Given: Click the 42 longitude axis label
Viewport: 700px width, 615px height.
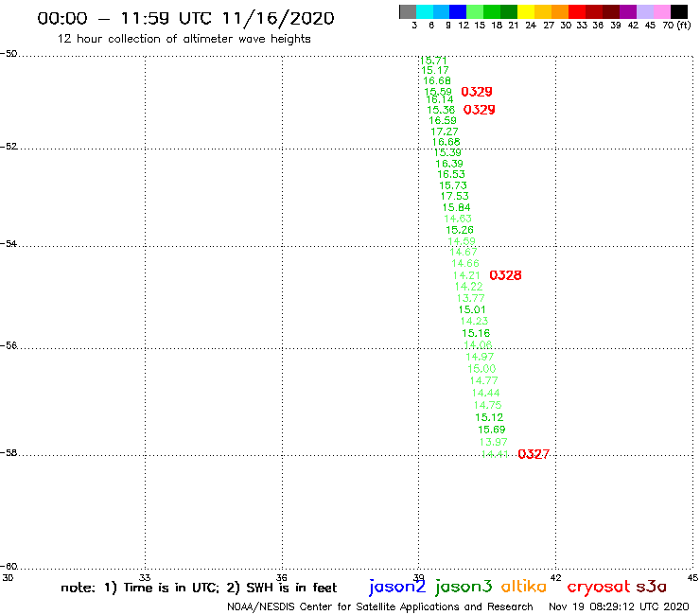Looking at the screenshot, I should [555, 577].
